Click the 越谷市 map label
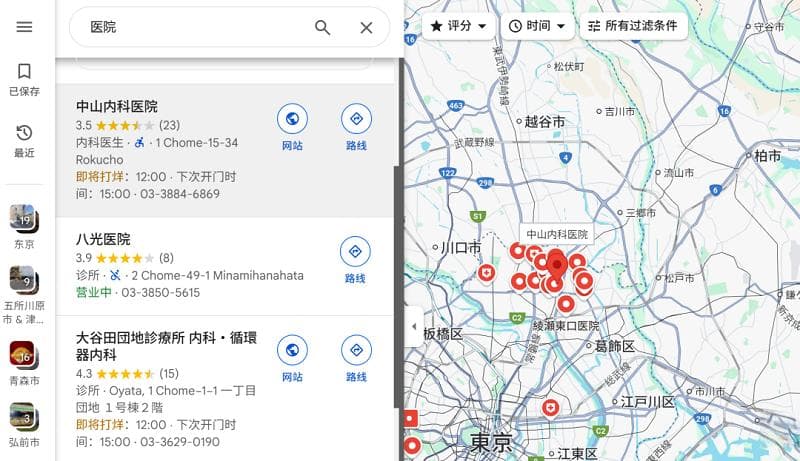Viewport: 800px width, 461px height. 544,121
